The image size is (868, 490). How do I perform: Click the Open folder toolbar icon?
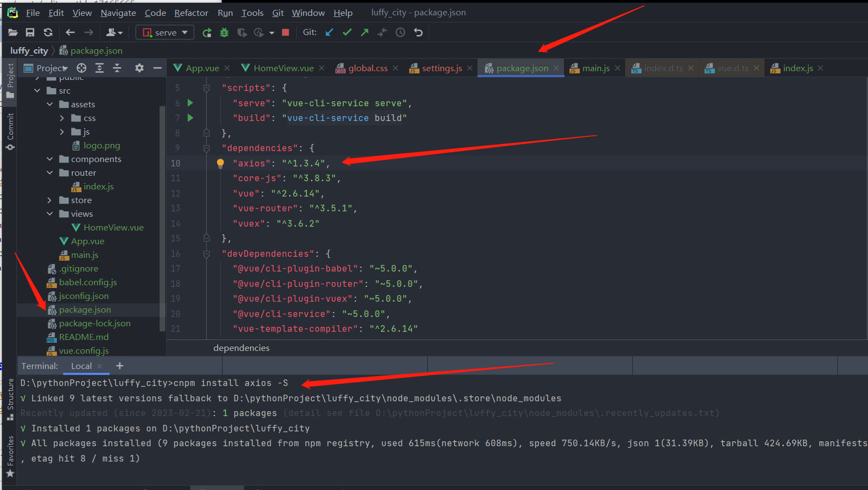click(13, 33)
